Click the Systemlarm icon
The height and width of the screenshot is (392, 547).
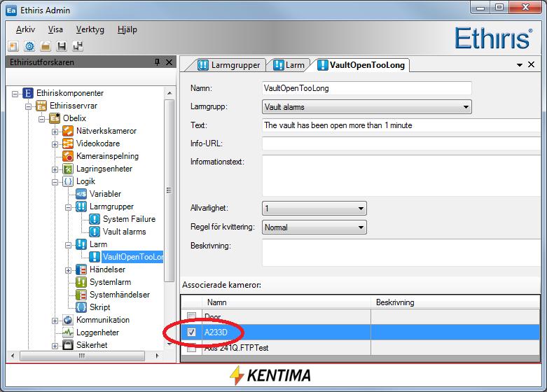pyautogui.click(x=81, y=282)
